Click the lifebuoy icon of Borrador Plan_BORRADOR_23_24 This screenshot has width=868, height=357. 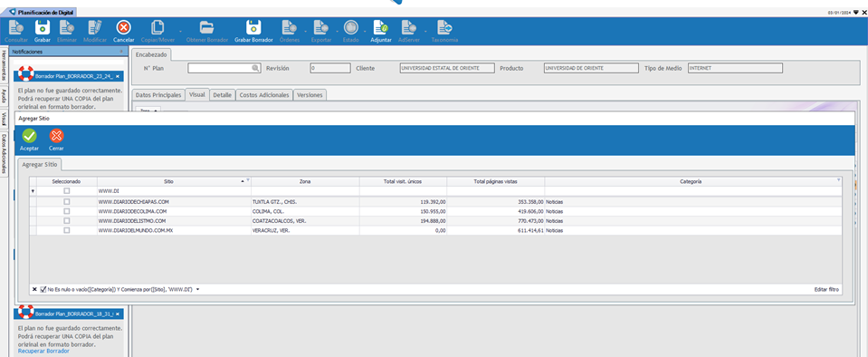(25, 73)
